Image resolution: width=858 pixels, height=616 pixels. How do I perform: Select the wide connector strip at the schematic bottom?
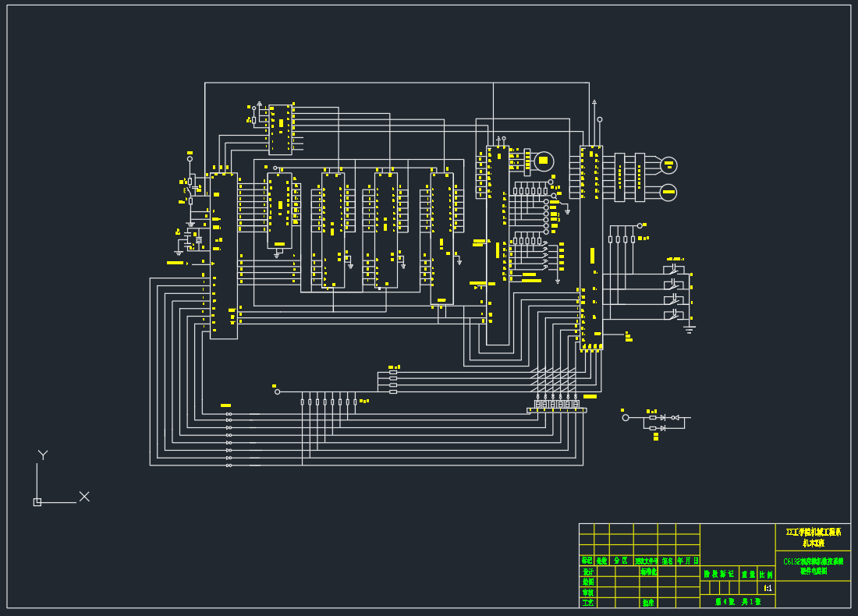[x=556, y=410]
